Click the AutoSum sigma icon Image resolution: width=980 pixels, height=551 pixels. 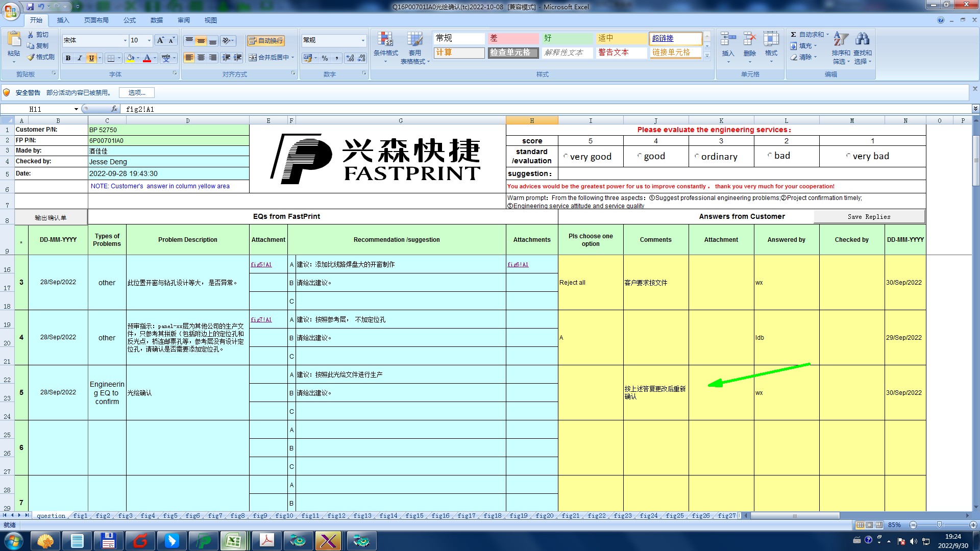(x=794, y=35)
